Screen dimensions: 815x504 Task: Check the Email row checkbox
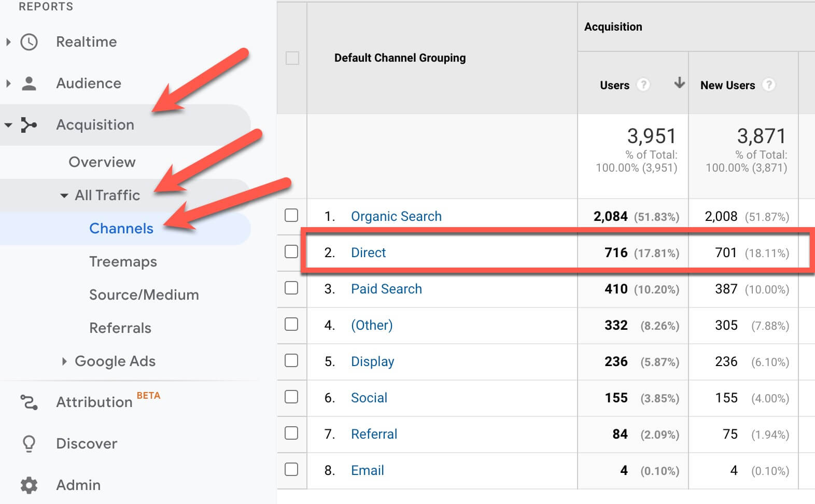[291, 469]
